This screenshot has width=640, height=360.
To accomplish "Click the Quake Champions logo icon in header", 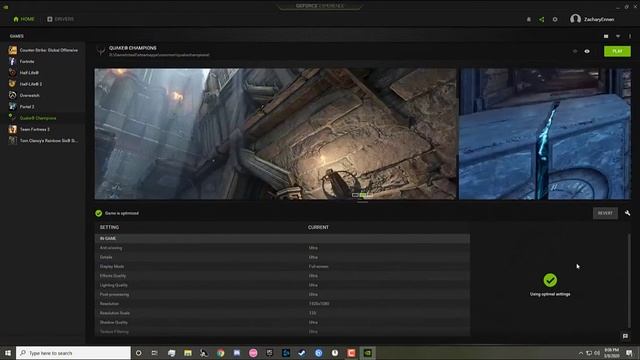I will (100, 51).
